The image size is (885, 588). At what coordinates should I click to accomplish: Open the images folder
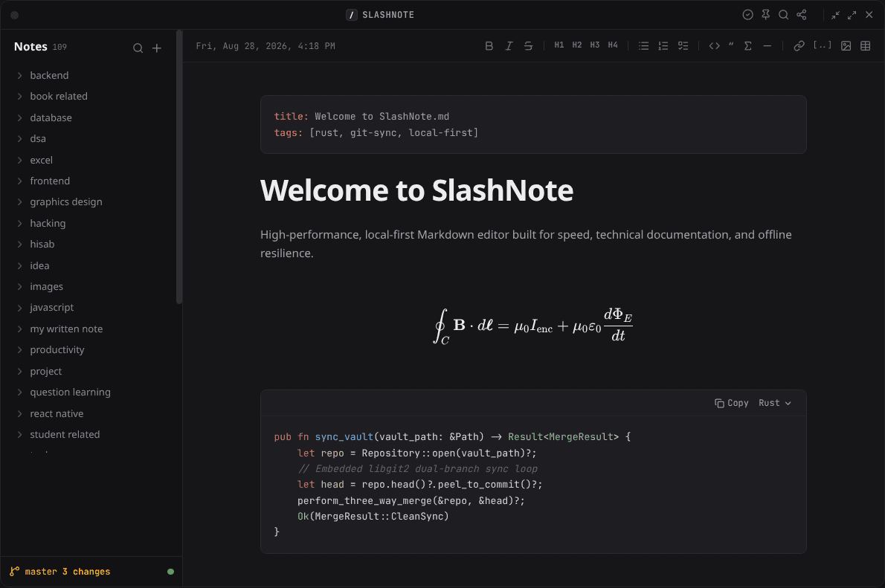tap(46, 287)
